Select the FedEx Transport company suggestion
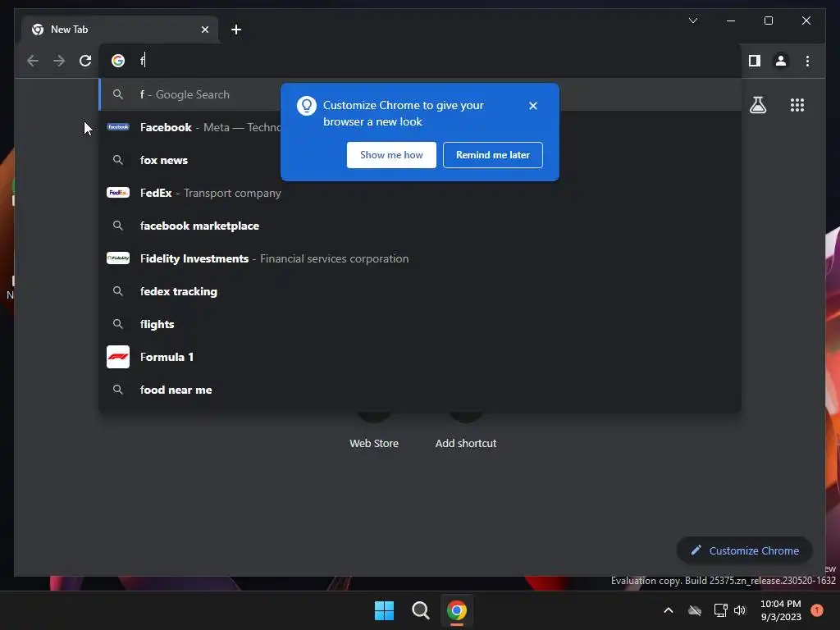This screenshot has width=840, height=630. pos(420,193)
